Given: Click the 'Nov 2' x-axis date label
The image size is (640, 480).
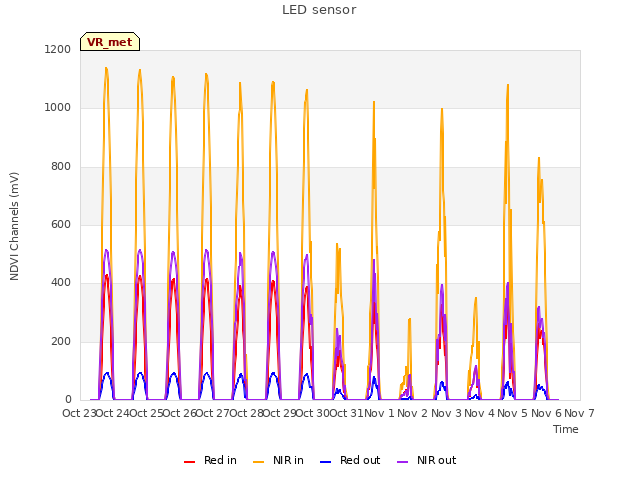Looking at the screenshot, I should tap(413, 413).
